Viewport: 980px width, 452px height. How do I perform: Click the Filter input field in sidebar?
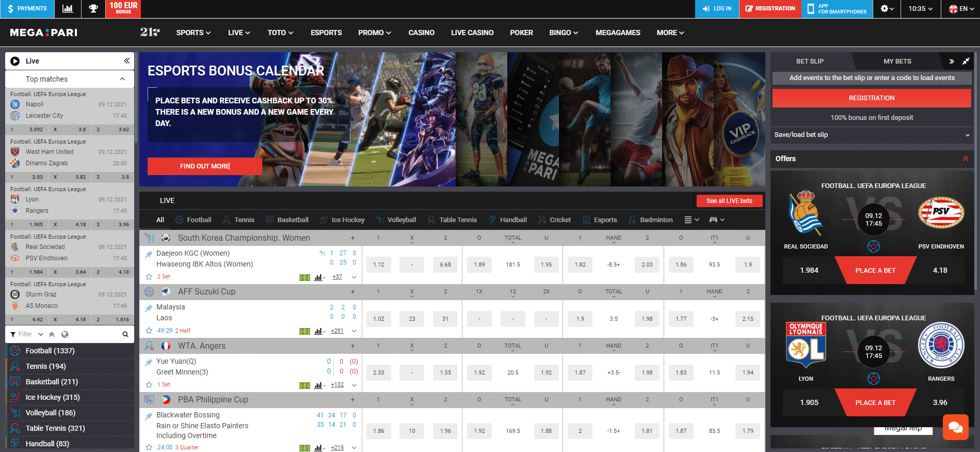pyautogui.click(x=25, y=334)
